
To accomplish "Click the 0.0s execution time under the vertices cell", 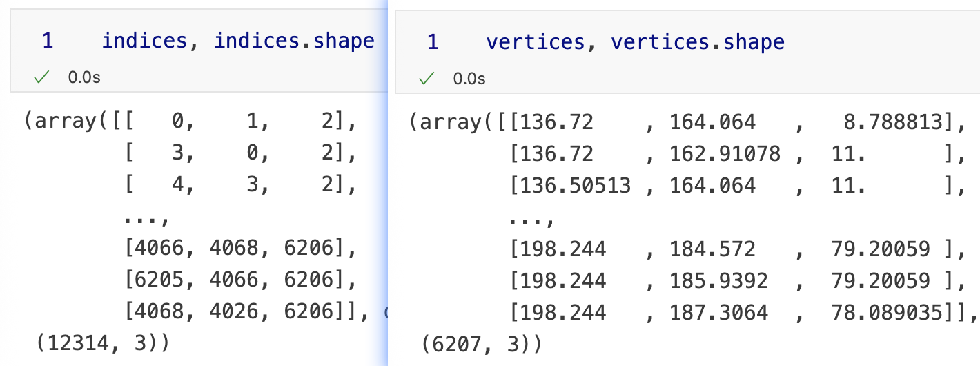I will pyautogui.click(x=469, y=79).
